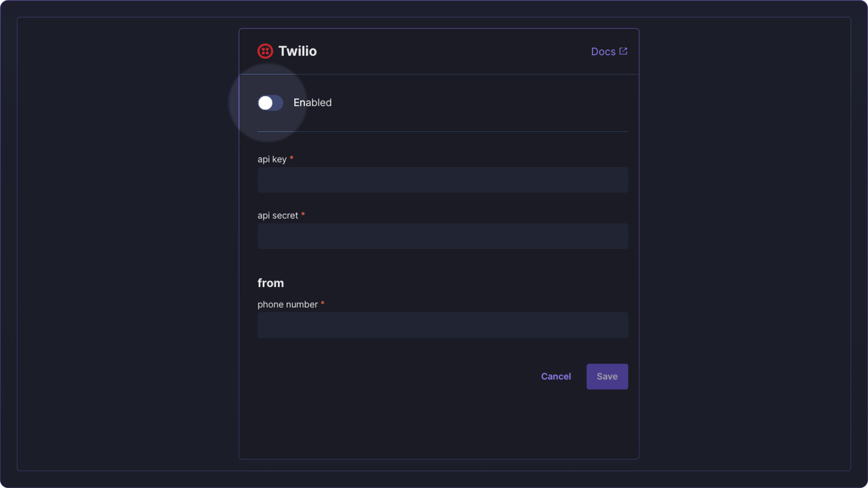Click the api key field label
The width and height of the screenshot is (868, 488).
point(272,159)
